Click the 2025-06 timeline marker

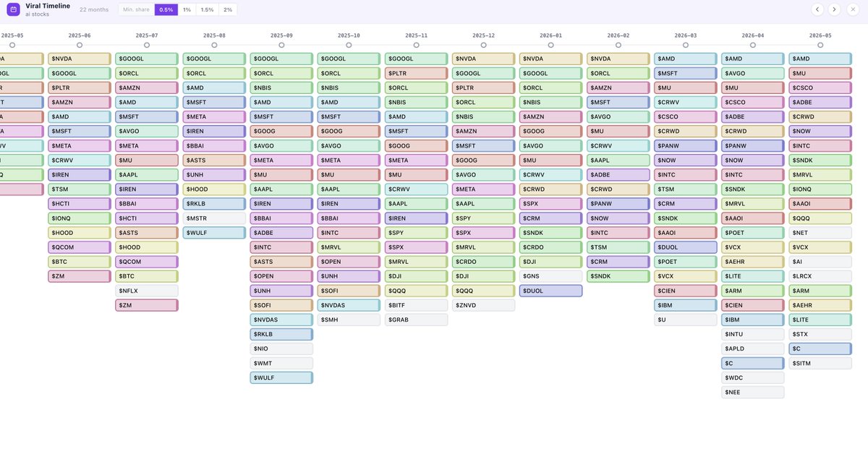click(80, 45)
